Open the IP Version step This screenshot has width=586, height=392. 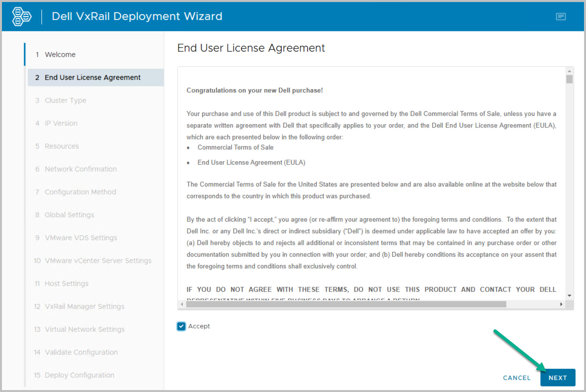[61, 123]
